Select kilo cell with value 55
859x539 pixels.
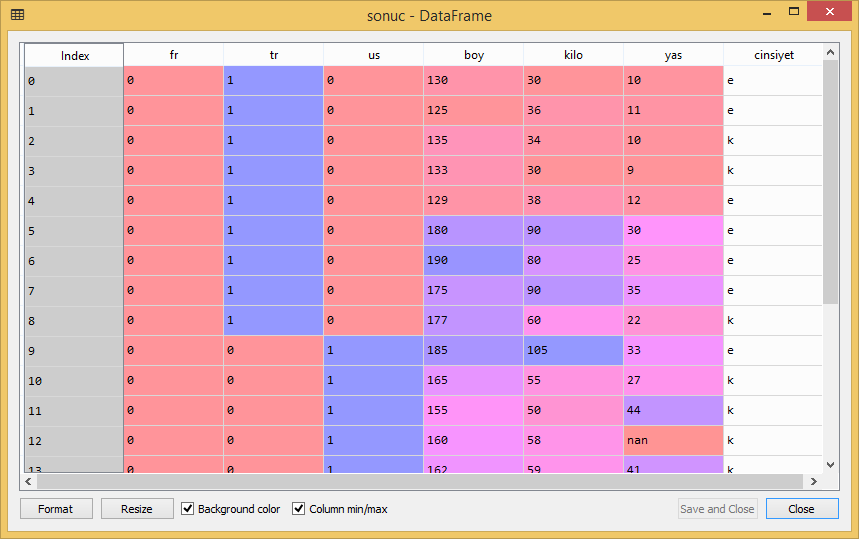[574, 381]
